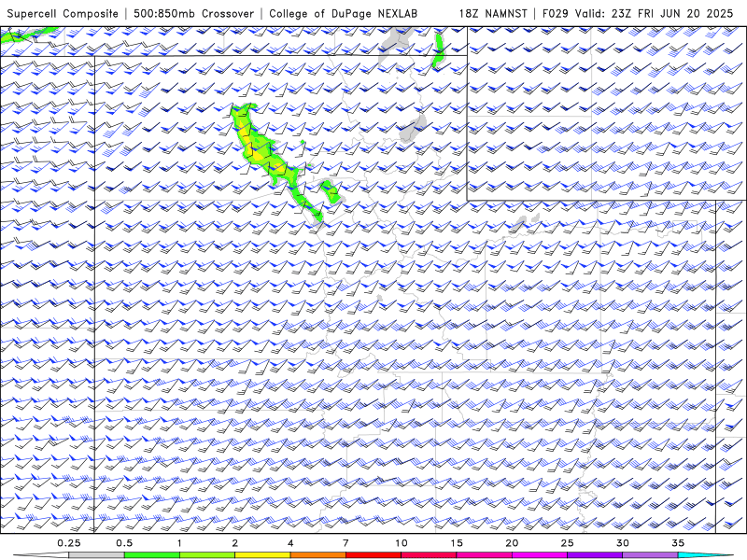Click the legend value '10'
Viewport: 747px width, 560px height.
[402, 543]
